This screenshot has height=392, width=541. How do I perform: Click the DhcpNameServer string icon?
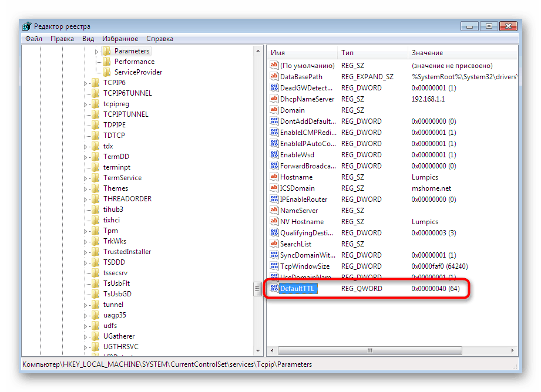(x=274, y=99)
